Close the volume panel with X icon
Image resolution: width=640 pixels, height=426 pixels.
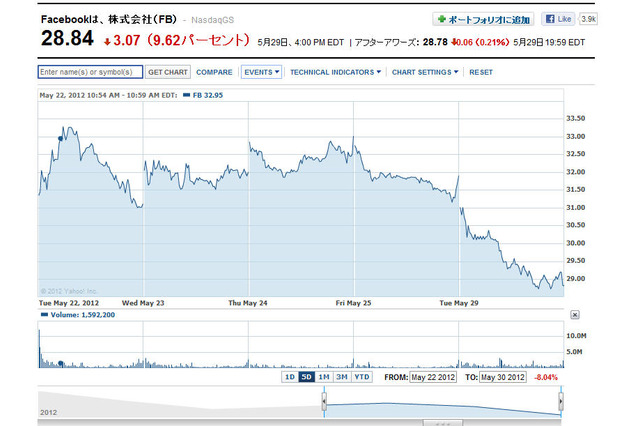coord(575,315)
